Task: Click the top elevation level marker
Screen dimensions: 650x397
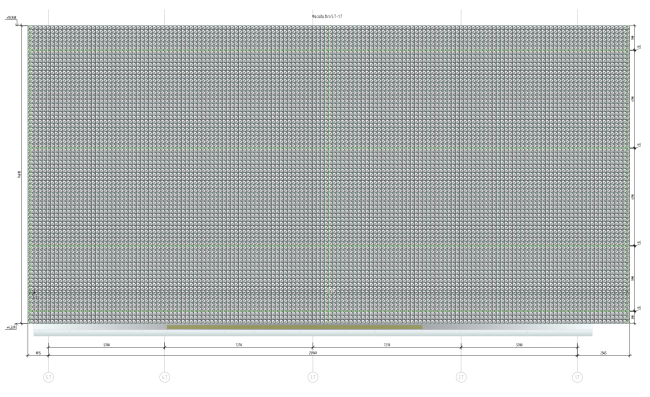Action: pos(11,18)
